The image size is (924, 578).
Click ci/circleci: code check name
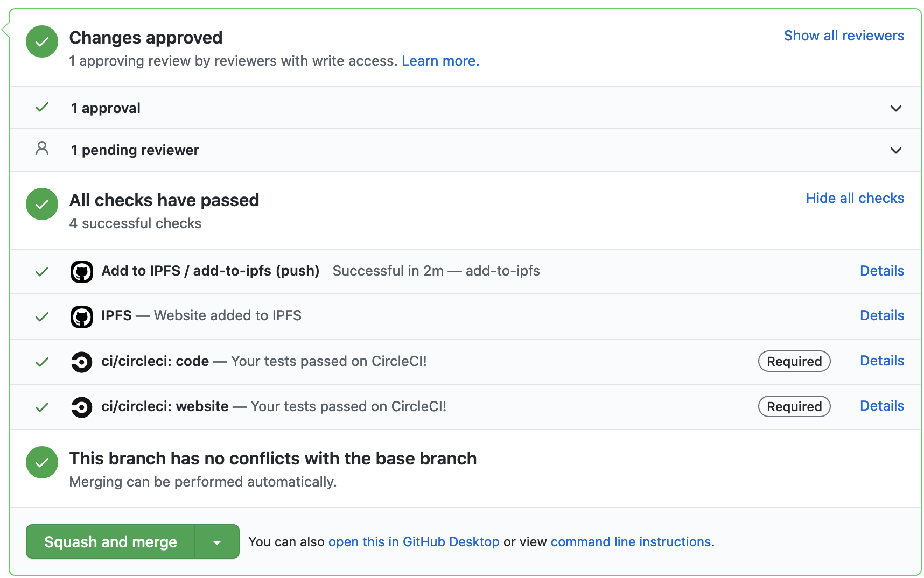[x=155, y=361]
